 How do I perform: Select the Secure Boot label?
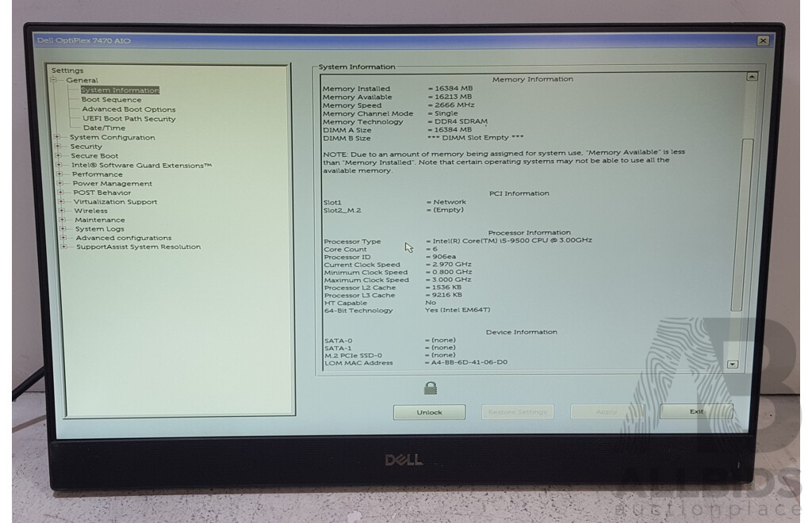94,155
